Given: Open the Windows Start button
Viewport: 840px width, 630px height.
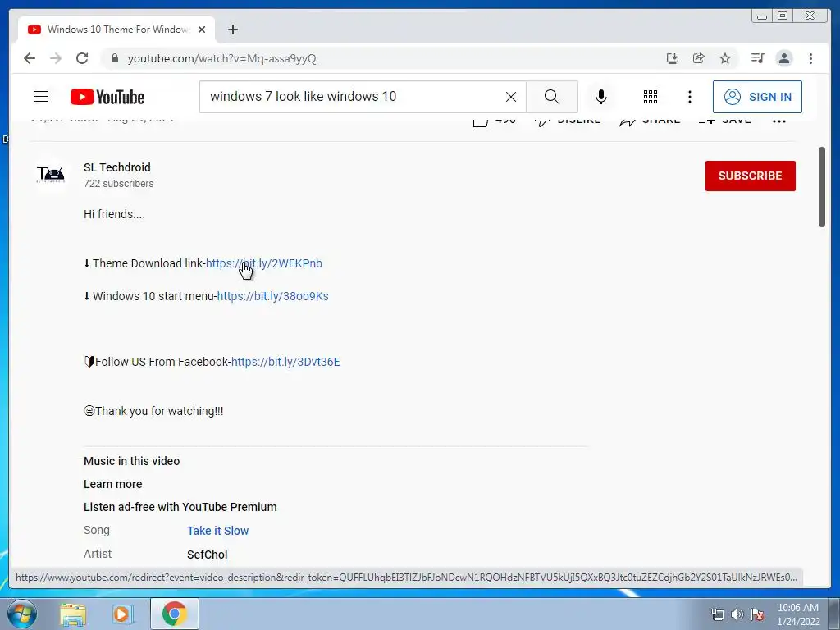Looking at the screenshot, I should coord(21,614).
